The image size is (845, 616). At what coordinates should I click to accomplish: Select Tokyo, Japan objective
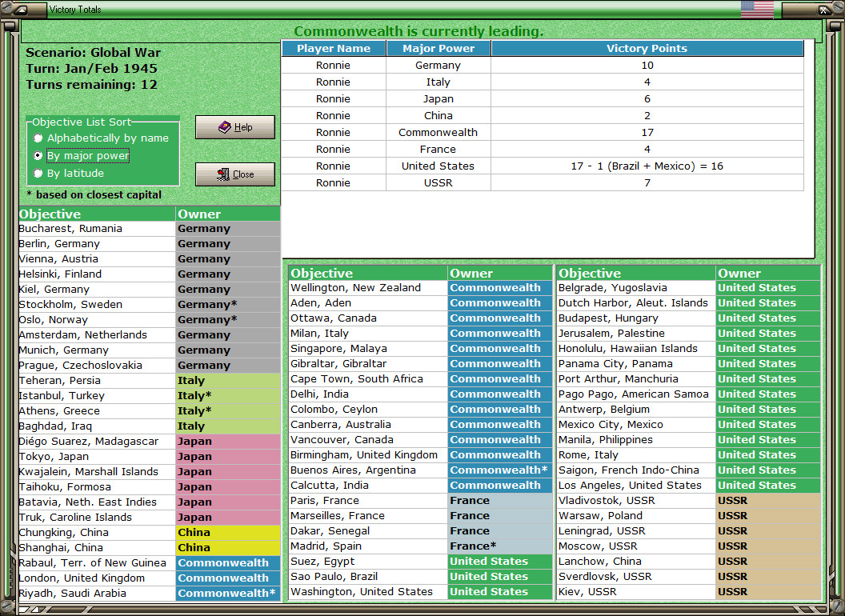click(x=97, y=457)
